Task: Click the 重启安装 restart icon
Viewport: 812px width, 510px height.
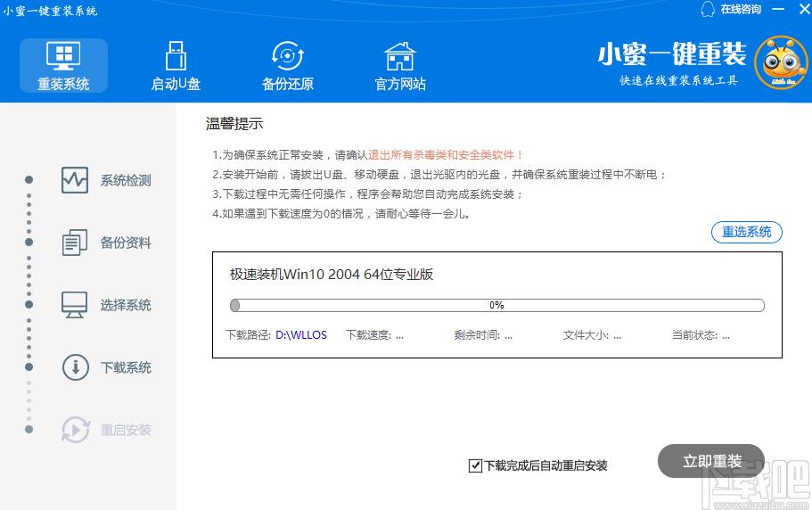Action: tap(76, 430)
